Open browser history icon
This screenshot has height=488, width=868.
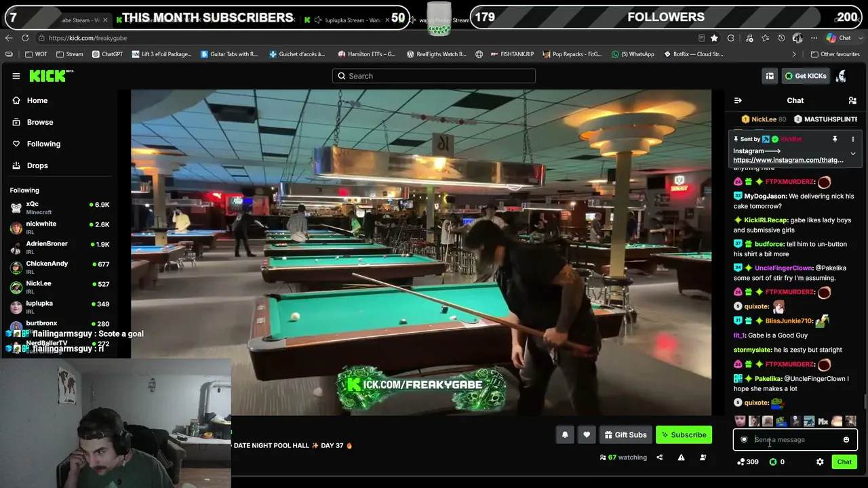click(x=782, y=38)
